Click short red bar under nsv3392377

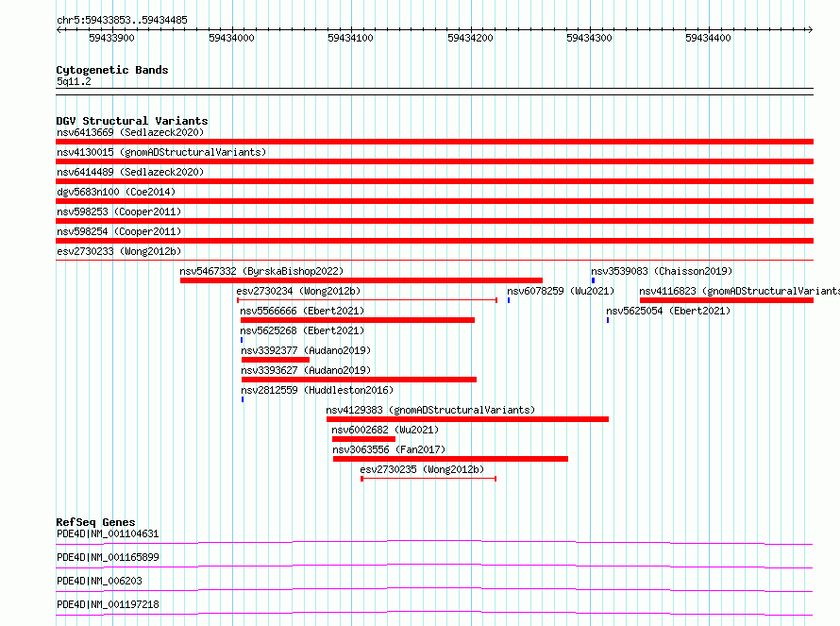pyautogui.click(x=276, y=360)
